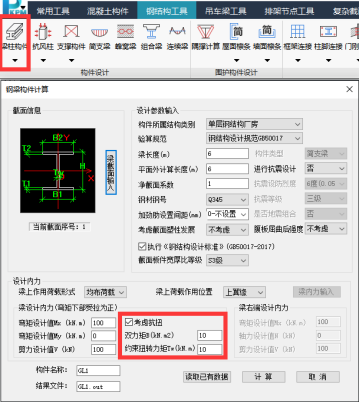Switch to the 混凝土构件 ribbon tab
Viewport: 360px width, 402px height.
[x=107, y=11]
